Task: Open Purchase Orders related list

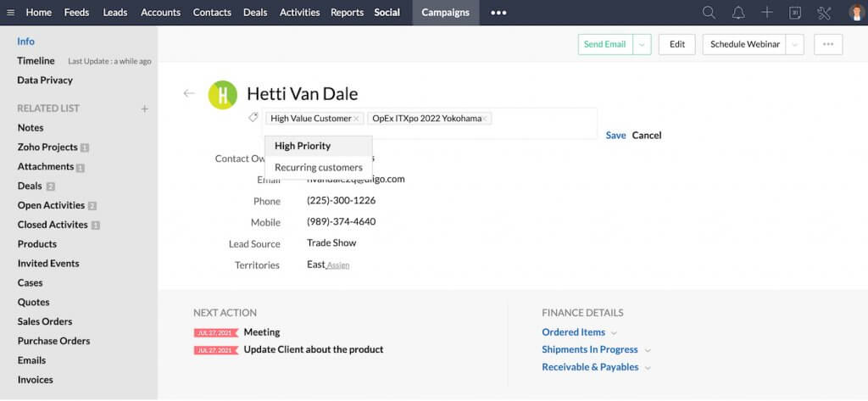Action: pos(53,341)
